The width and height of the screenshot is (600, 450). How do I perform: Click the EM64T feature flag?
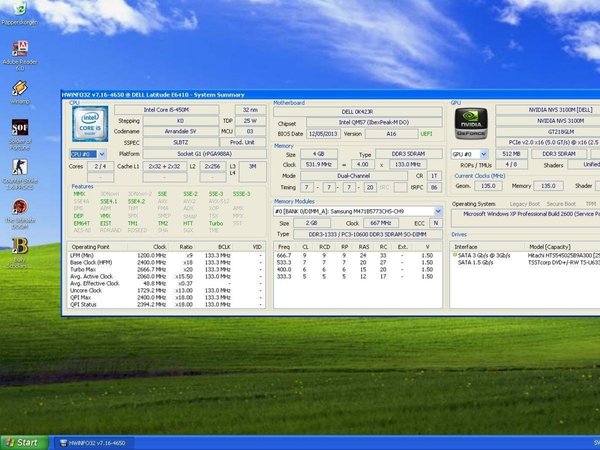click(x=82, y=223)
